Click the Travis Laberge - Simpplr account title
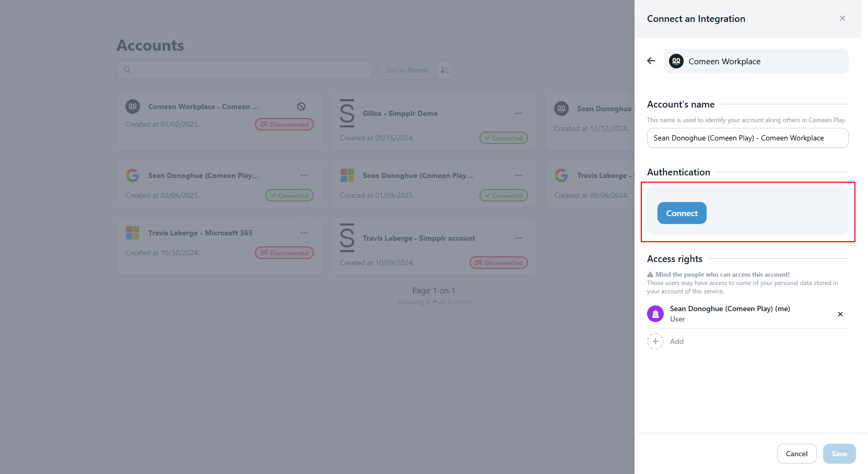The image size is (868, 474). (419, 238)
